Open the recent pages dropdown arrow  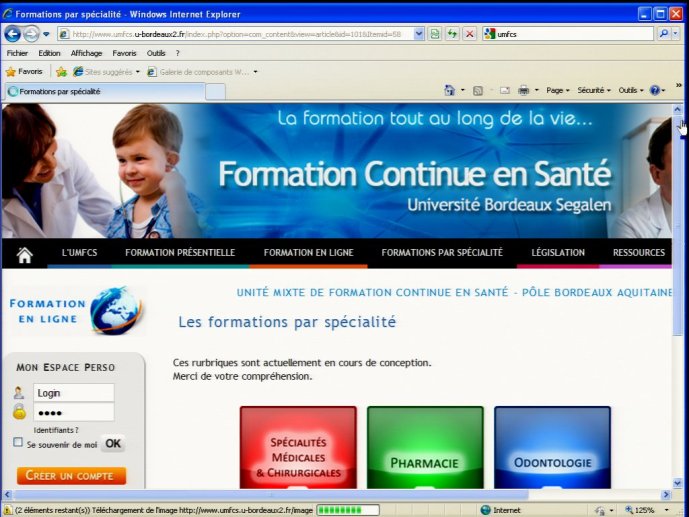46,34
